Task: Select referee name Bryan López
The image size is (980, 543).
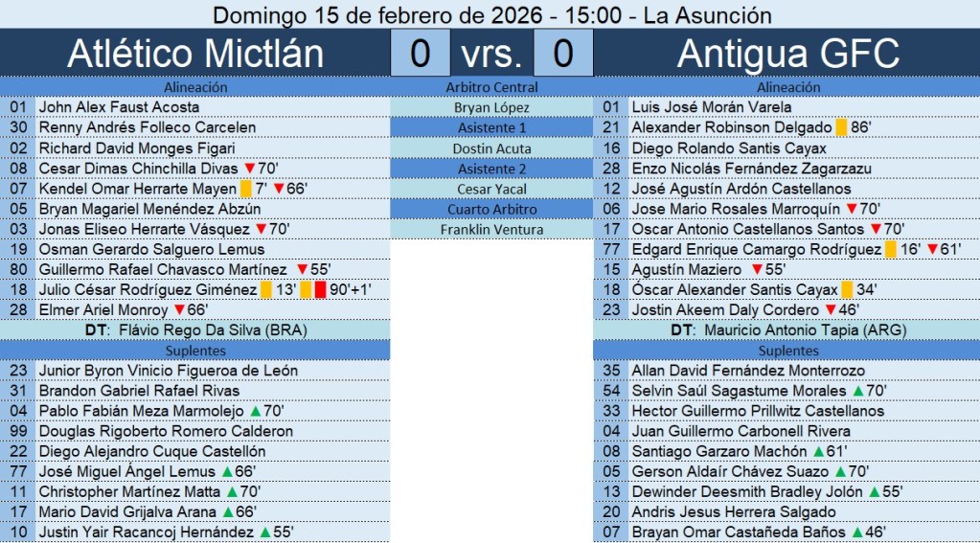Action: tap(492, 107)
